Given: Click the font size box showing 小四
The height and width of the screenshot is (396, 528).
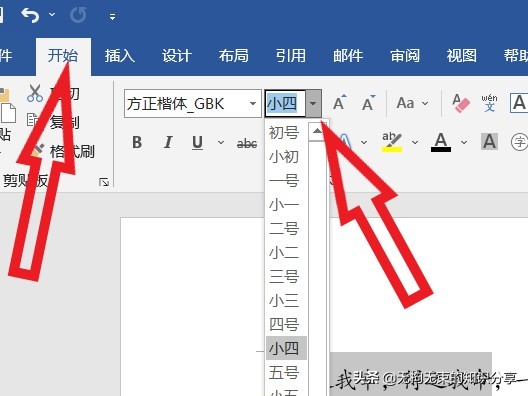Looking at the screenshot, I should tap(285, 103).
